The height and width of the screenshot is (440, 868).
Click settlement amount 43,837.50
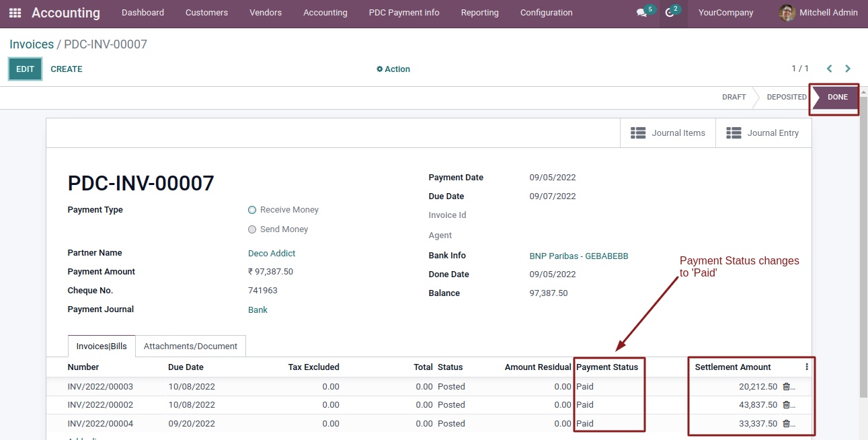(758, 405)
